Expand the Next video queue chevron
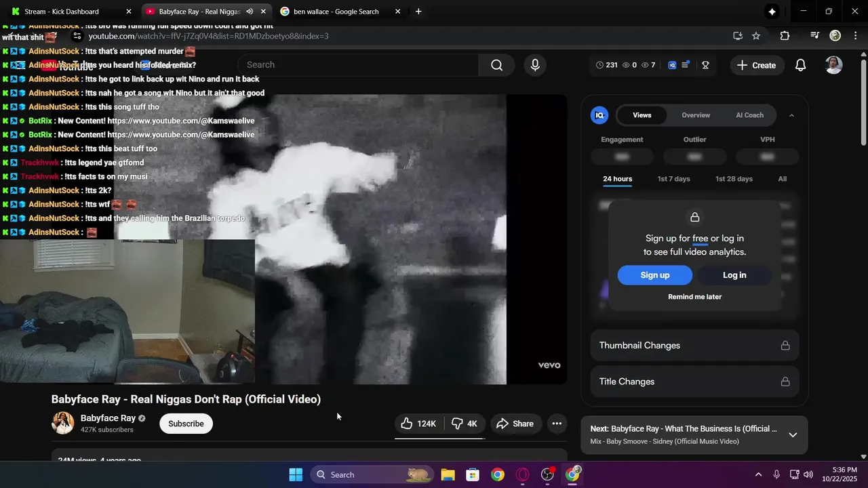This screenshot has height=488, width=868. [x=793, y=435]
